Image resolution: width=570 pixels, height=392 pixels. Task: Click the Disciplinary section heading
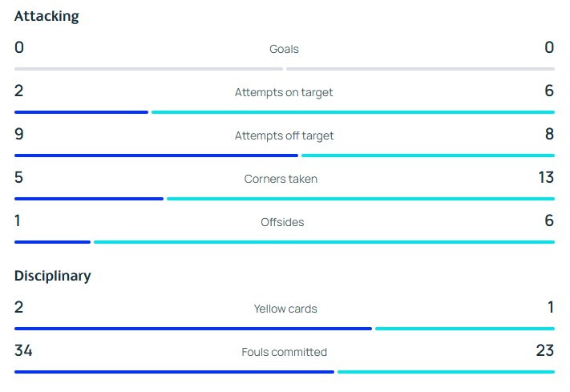53,276
